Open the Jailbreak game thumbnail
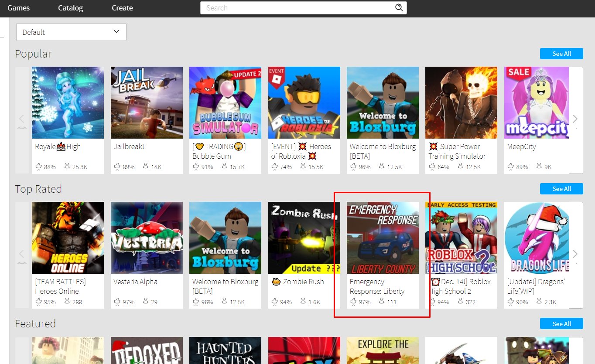Screen dimensions: 595x364 147,102
